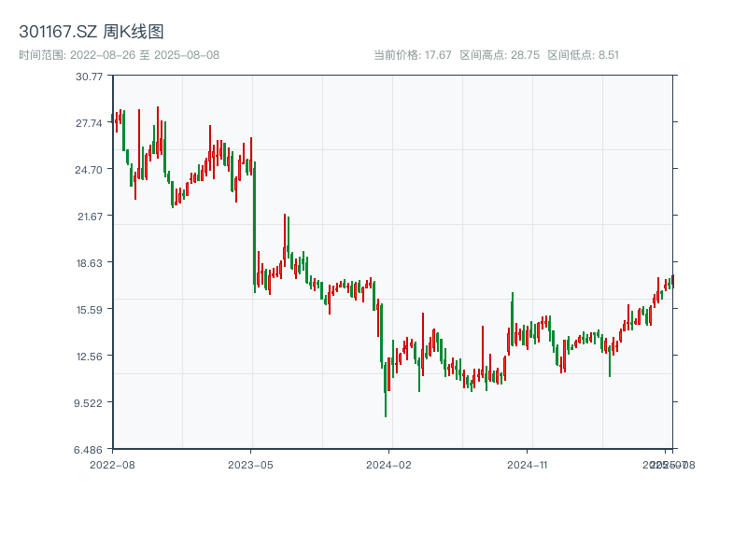This screenshot has width=747, height=560.
Task: Click the 时间范围 date range text
Action: [119, 55]
